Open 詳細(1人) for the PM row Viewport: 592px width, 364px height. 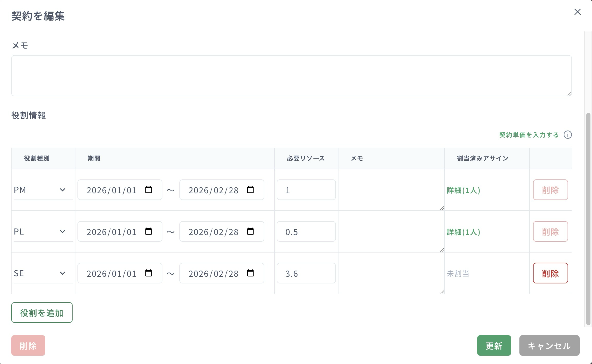(x=464, y=190)
